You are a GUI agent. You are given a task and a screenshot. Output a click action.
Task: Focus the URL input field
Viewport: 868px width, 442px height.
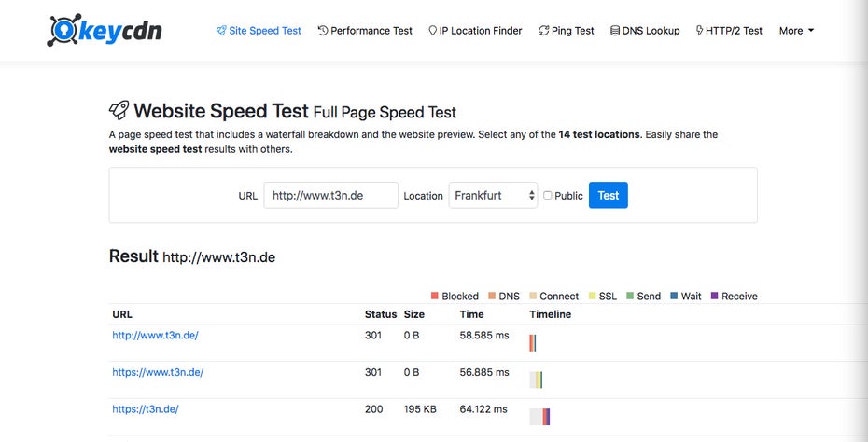coord(331,195)
